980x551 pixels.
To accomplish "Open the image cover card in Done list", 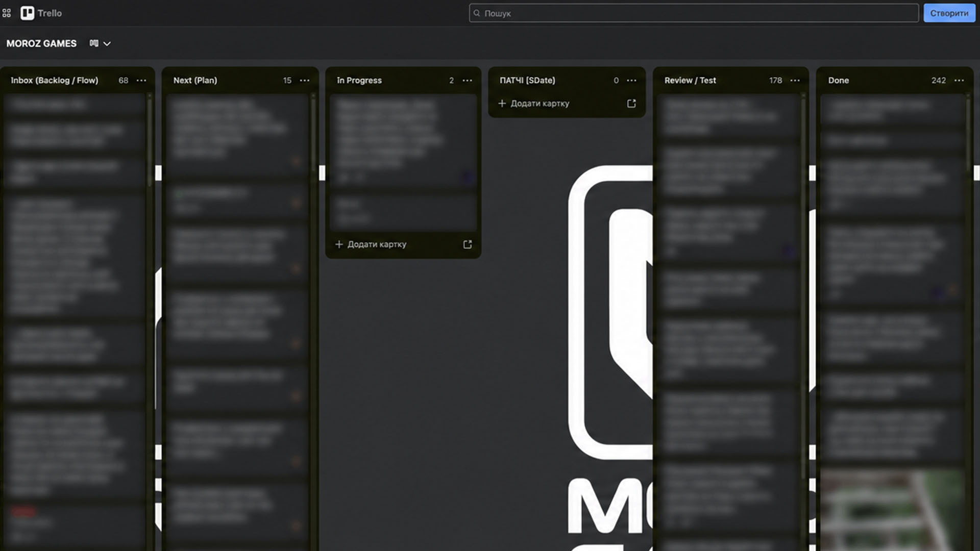I will tap(892, 510).
